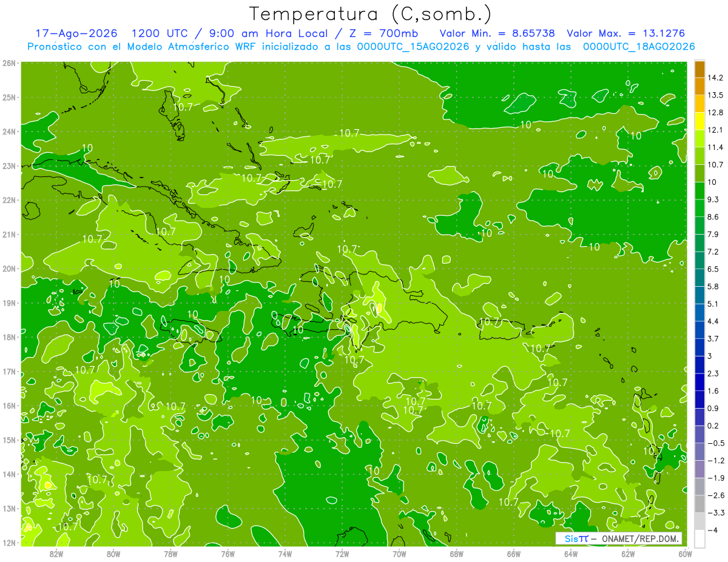Image resolution: width=728 pixels, height=562 pixels.
Task: Click the "9.3" color scale label
Action: pyautogui.click(x=713, y=199)
